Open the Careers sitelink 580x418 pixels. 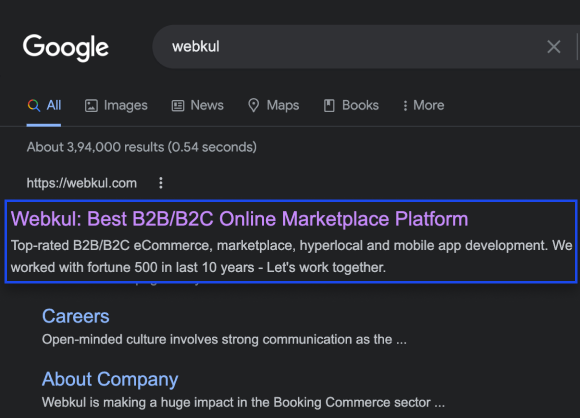(x=75, y=316)
